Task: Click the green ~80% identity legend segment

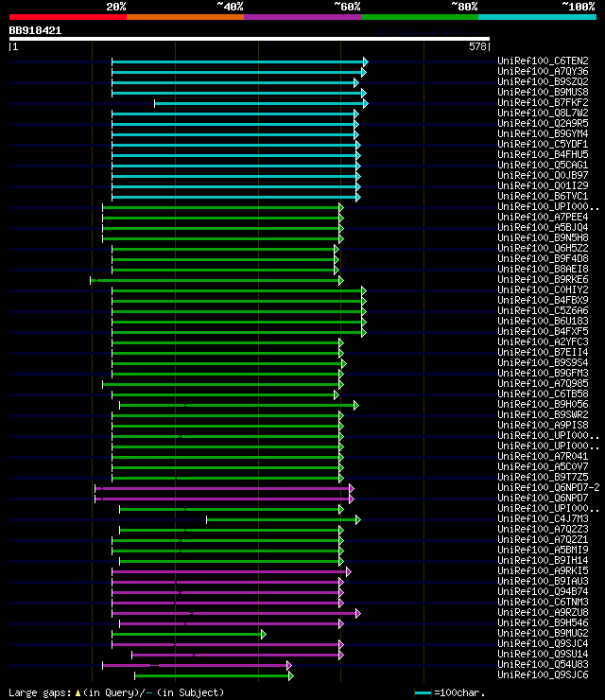Action: coord(420,17)
